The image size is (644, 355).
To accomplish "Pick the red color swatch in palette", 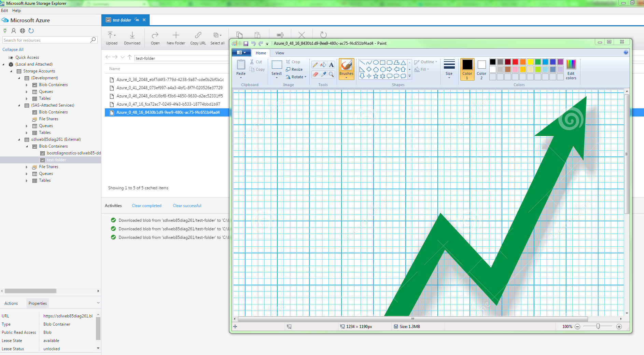I will (515, 62).
